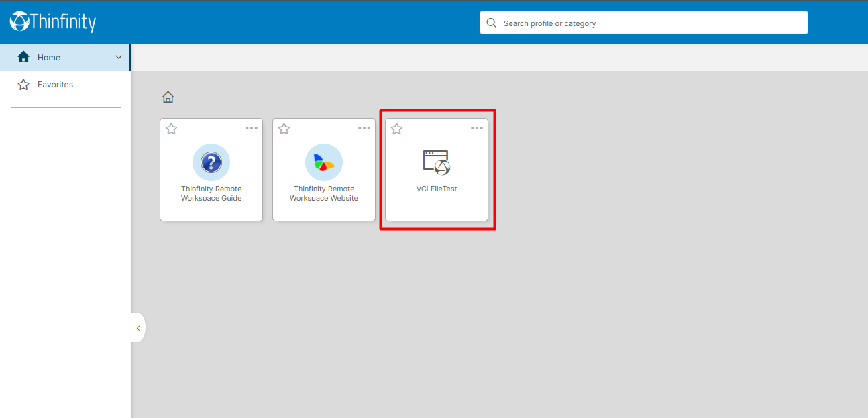Click the Thinfinity logo in header
This screenshot has width=868, height=418.
pyautogui.click(x=53, y=22)
